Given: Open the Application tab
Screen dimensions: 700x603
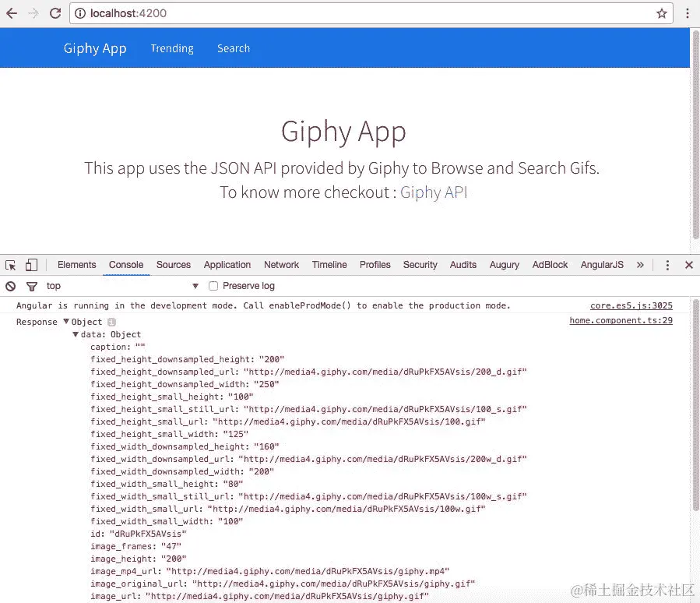Looking at the screenshot, I should coord(227,265).
